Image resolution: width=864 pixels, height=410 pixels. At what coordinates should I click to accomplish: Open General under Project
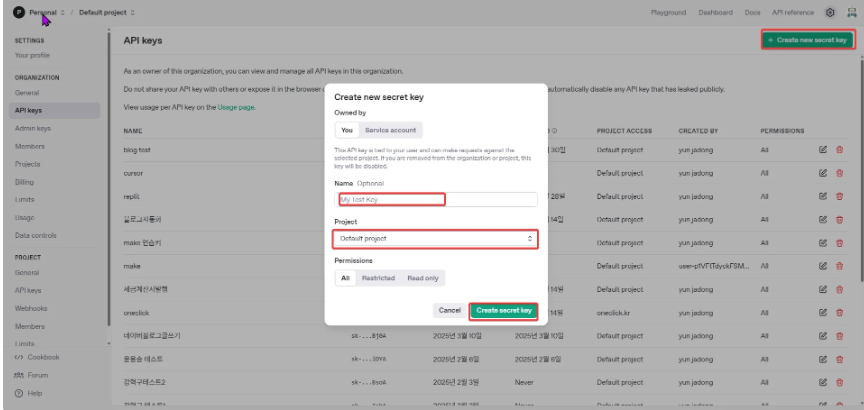[x=27, y=272]
